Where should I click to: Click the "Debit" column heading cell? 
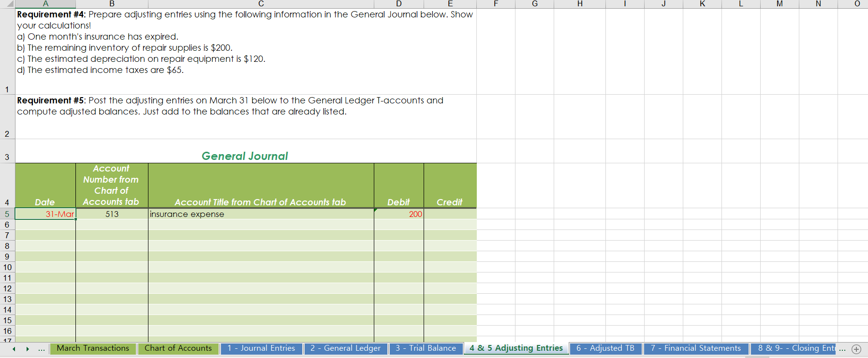(x=399, y=186)
